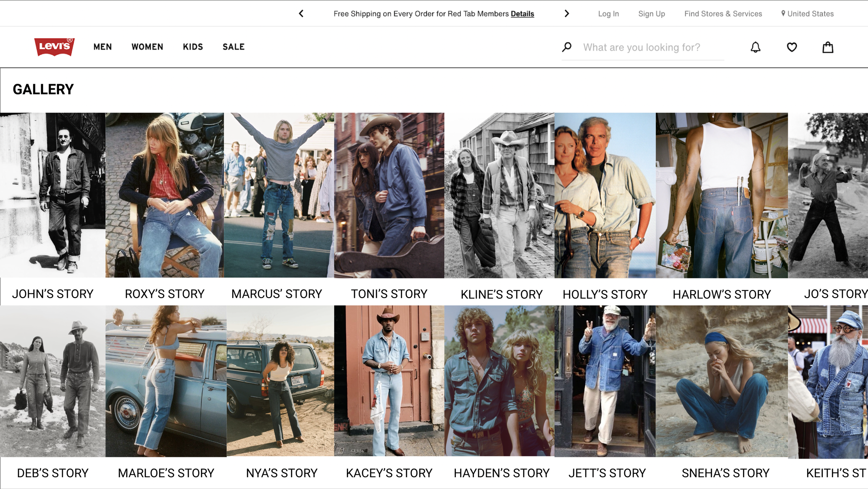
Task: Open the MEN menu
Action: (102, 47)
